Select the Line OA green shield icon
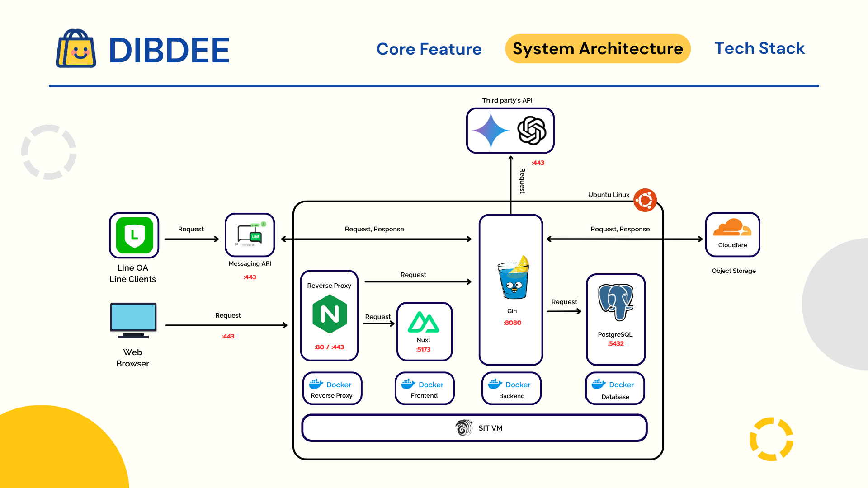Screen dimensions: 868x488 click(x=134, y=235)
